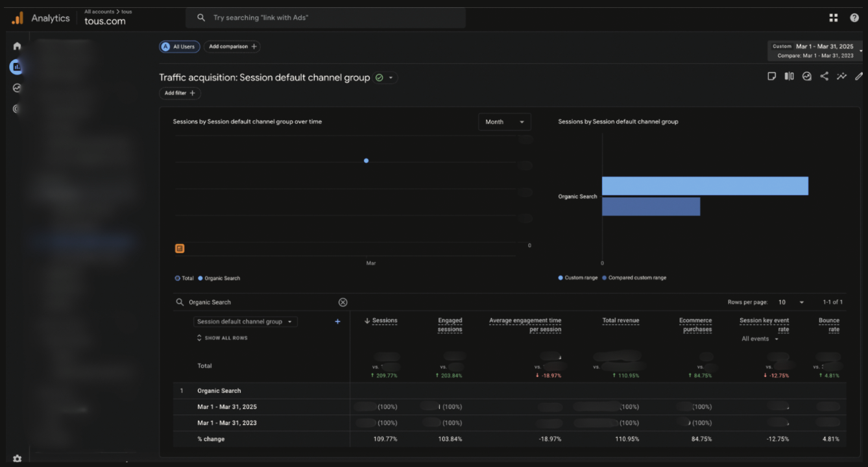Click the Total row label
The image size is (868, 467).
[204, 366]
